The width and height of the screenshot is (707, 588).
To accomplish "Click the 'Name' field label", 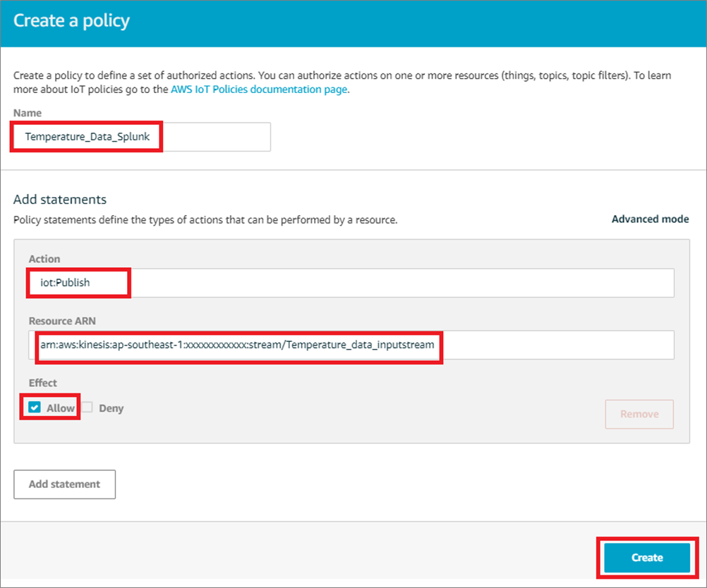I will (28, 113).
